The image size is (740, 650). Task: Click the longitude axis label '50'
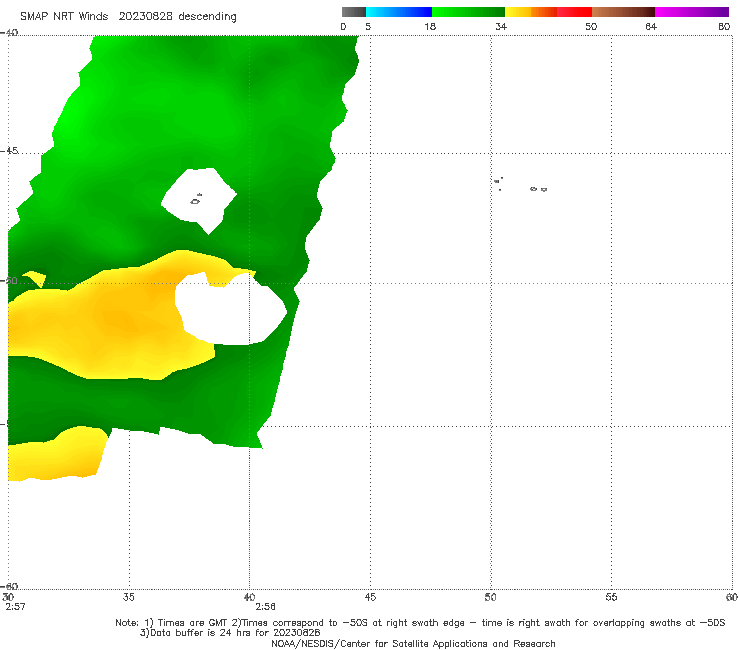pos(490,597)
